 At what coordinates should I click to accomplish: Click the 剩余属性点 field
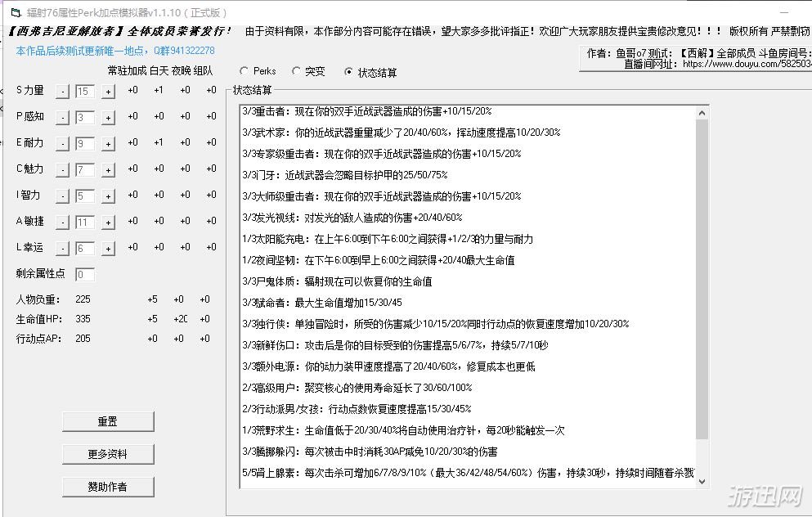[x=85, y=275]
